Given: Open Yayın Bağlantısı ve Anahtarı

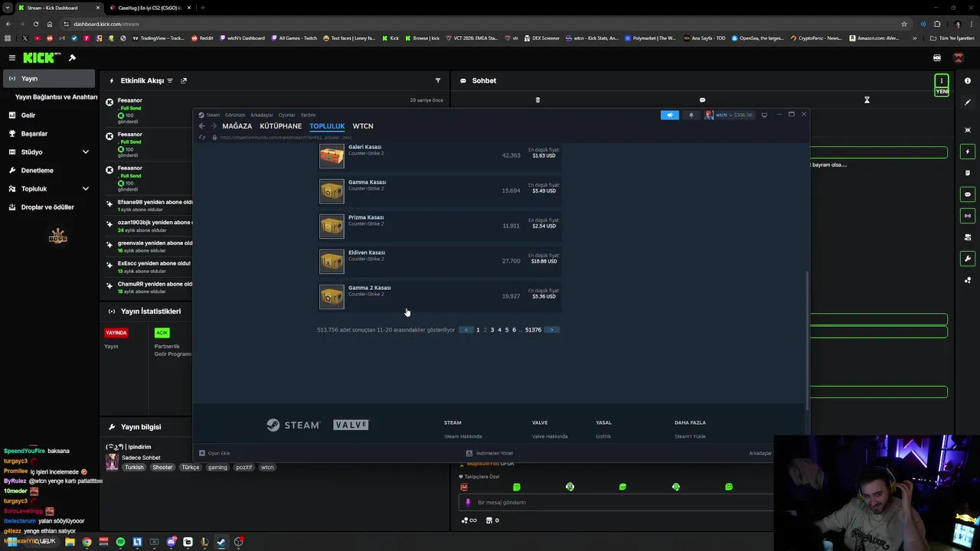Looking at the screenshot, I should click(x=56, y=97).
